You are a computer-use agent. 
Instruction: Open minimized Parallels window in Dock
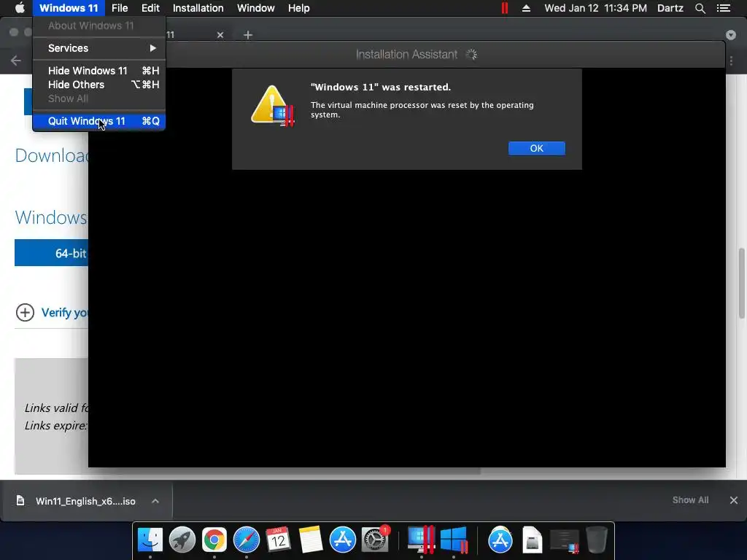click(565, 540)
